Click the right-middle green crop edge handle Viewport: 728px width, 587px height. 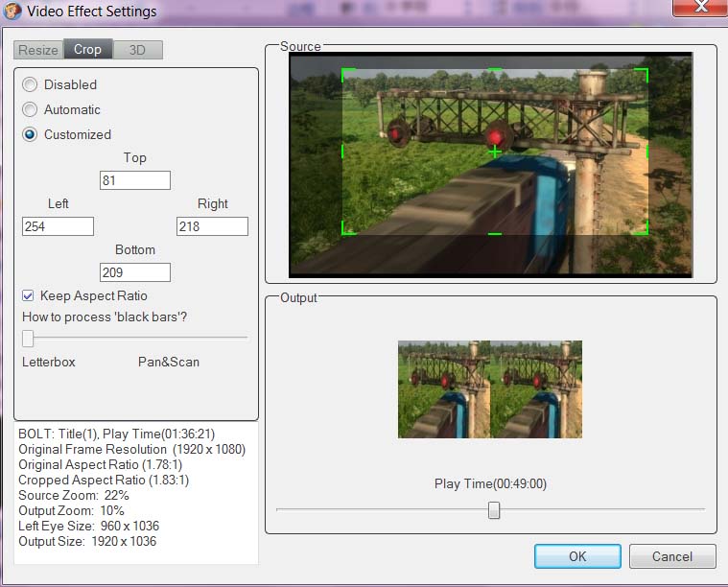pyautogui.click(x=647, y=152)
